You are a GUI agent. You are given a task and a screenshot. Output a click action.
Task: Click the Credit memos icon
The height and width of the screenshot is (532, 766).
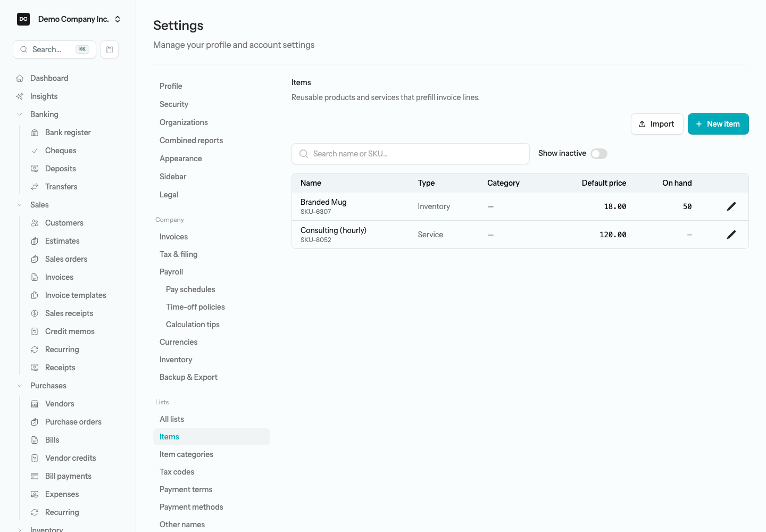click(35, 331)
